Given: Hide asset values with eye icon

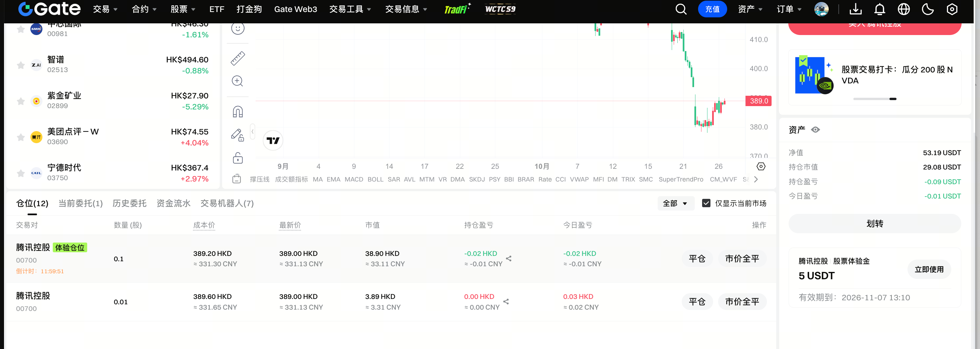Looking at the screenshot, I should 815,130.
